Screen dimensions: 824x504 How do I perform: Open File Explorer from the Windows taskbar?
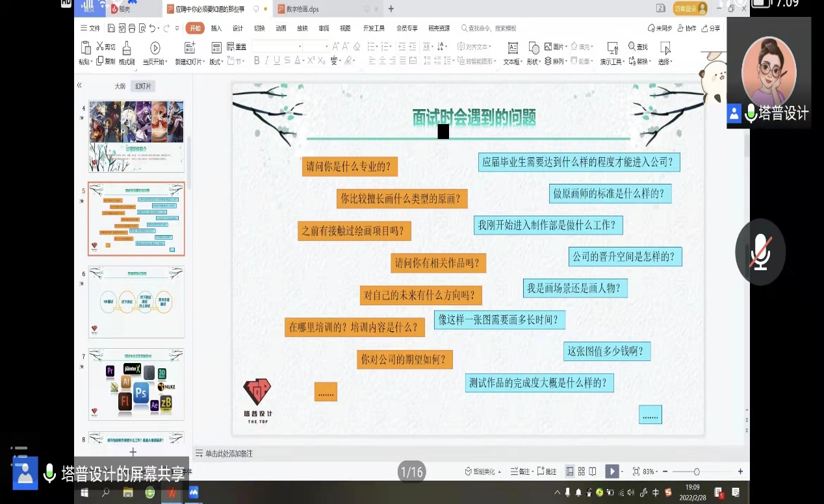[128, 493]
